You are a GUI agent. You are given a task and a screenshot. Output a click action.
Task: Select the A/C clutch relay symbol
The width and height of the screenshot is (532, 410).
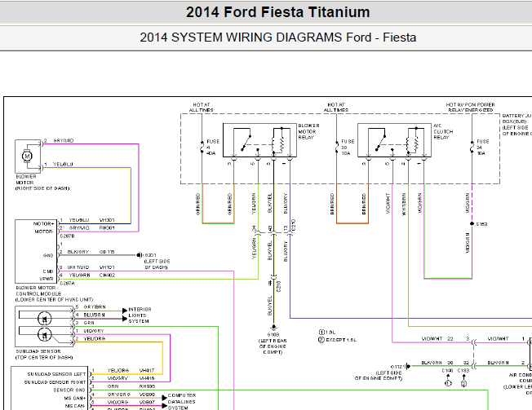pos(394,140)
